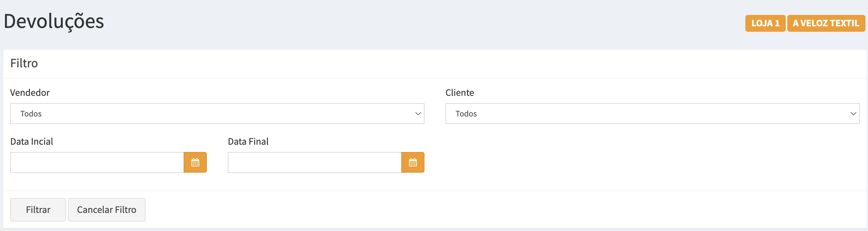The width and height of the screenshot is (868, 231).
Task: Click the Data Final label
Action: tap(248, 142)
